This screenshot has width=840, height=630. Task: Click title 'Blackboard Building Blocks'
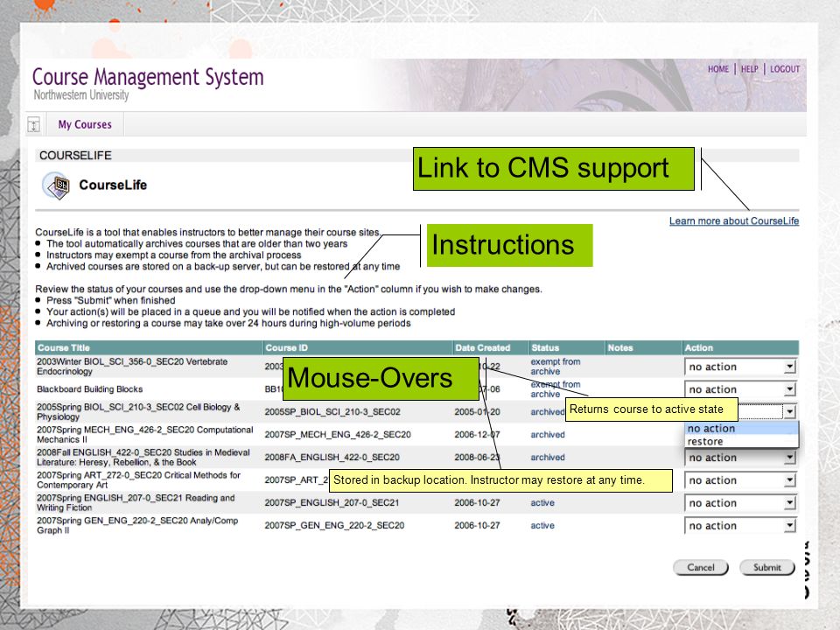point(89,389)
